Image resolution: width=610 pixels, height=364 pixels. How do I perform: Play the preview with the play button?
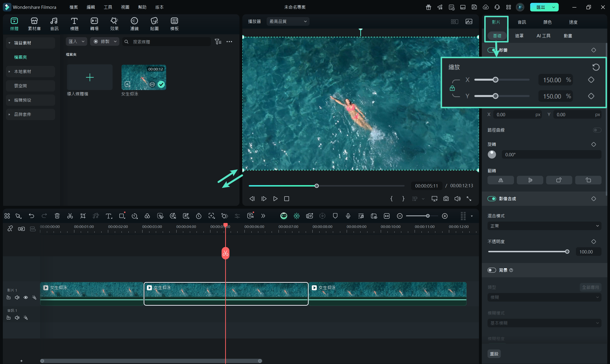pos(275,199)
